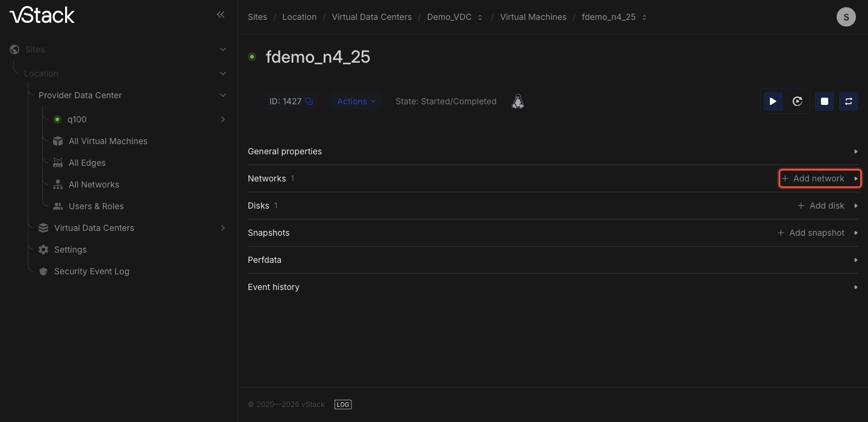Collapse the Location tree chevron
This screenshot has width=868, height=422.
[223, 74]
